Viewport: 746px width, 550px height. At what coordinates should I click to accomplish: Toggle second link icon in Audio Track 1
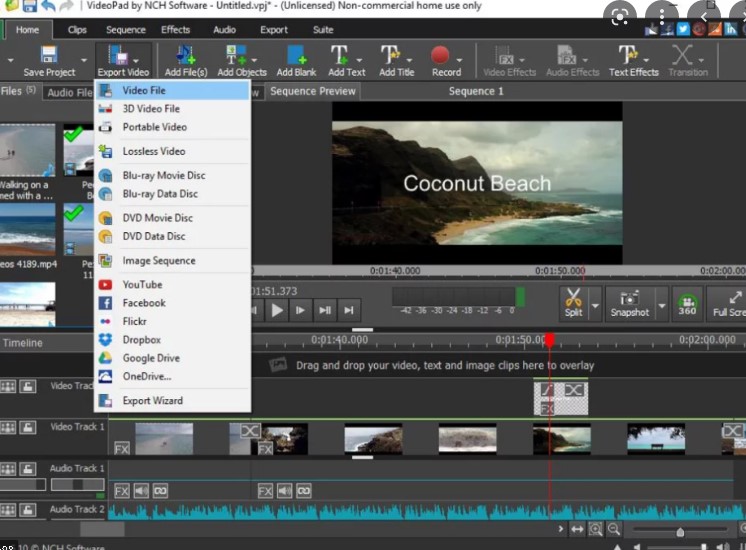[304, 491]
